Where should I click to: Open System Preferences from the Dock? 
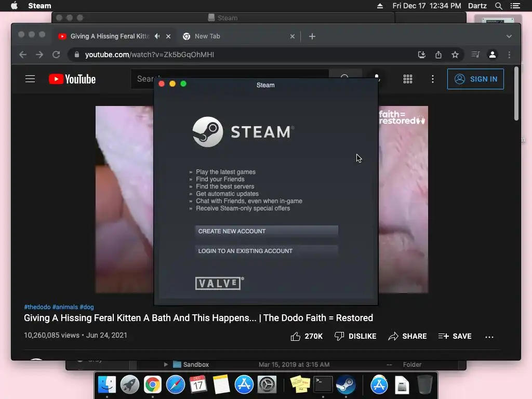[267, 385]
